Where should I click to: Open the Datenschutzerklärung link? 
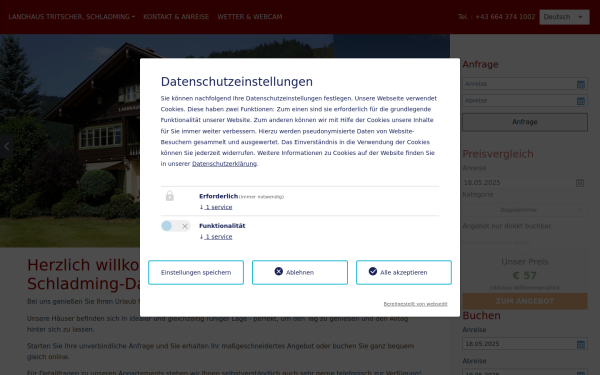tap(224, 164)
